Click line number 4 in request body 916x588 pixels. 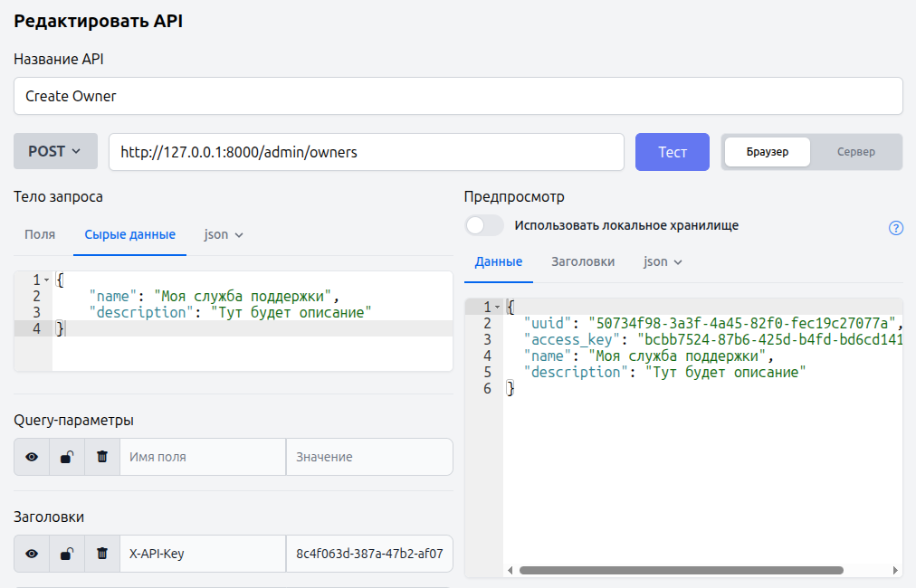click(36, 328)
